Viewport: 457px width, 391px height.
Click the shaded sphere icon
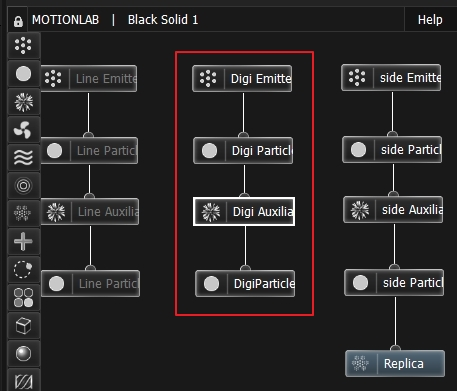[x=23, y=353]
